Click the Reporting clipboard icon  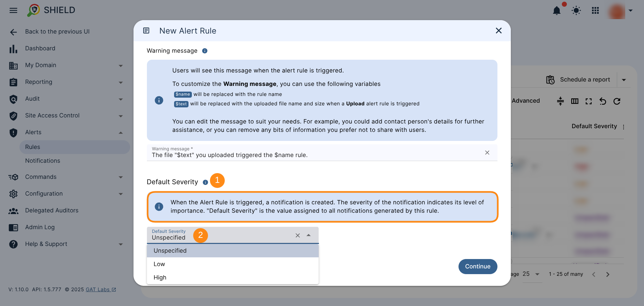(x=13, y=82)
